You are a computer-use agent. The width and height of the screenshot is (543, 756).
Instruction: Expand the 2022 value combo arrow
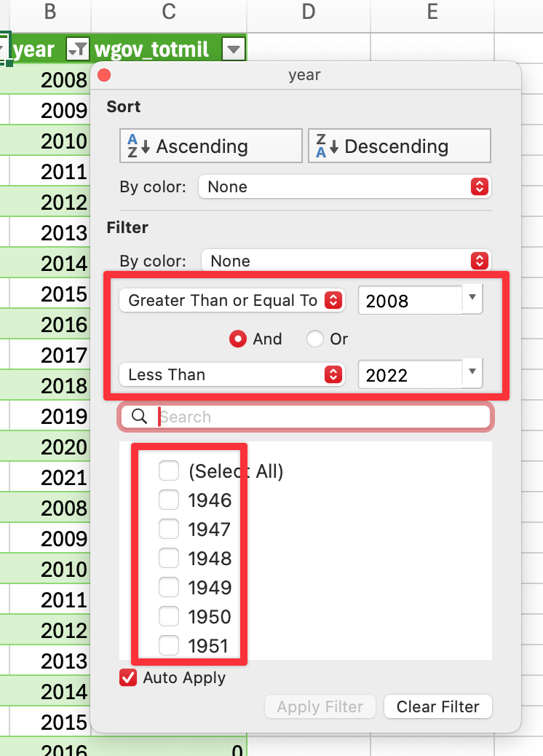click(472, 371)
